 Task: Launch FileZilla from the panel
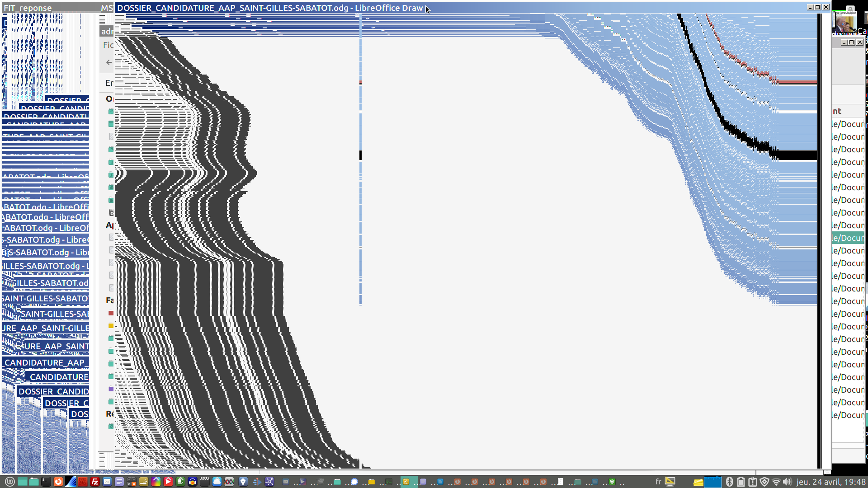tap(95, 482)
